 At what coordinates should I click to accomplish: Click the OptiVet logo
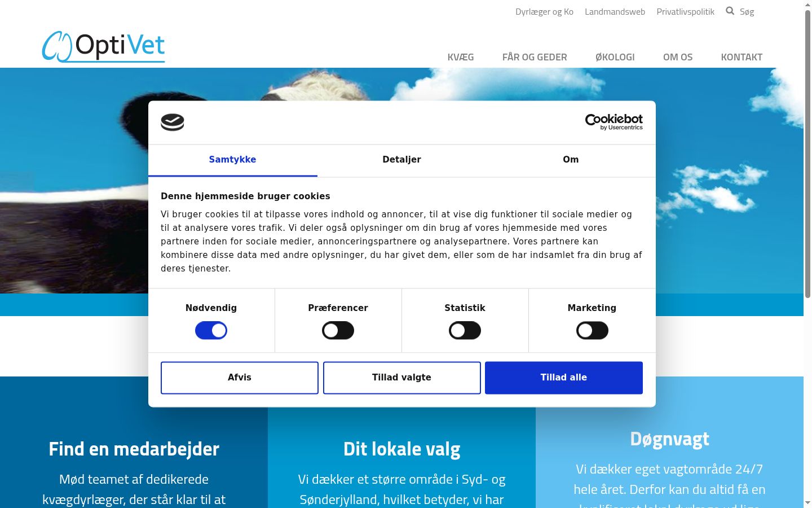(x=104, y=46)
